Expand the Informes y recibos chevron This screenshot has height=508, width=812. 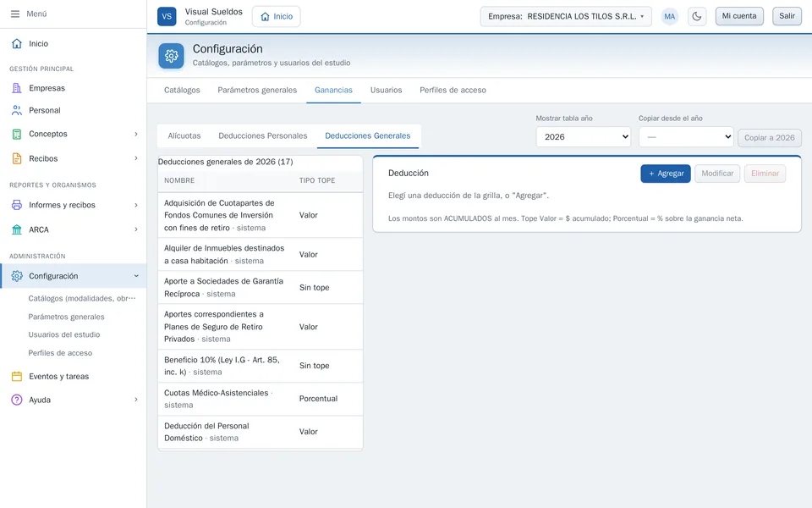point(136,205)
